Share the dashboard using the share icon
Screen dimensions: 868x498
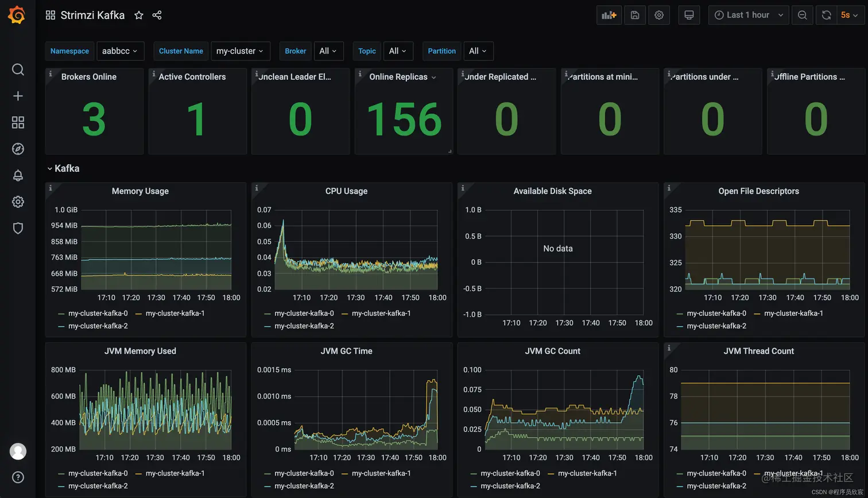(x=157, y=16)
